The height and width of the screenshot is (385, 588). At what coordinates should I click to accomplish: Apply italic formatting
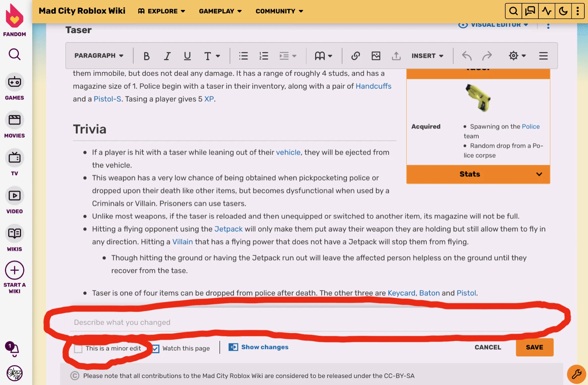pos(167,56)
